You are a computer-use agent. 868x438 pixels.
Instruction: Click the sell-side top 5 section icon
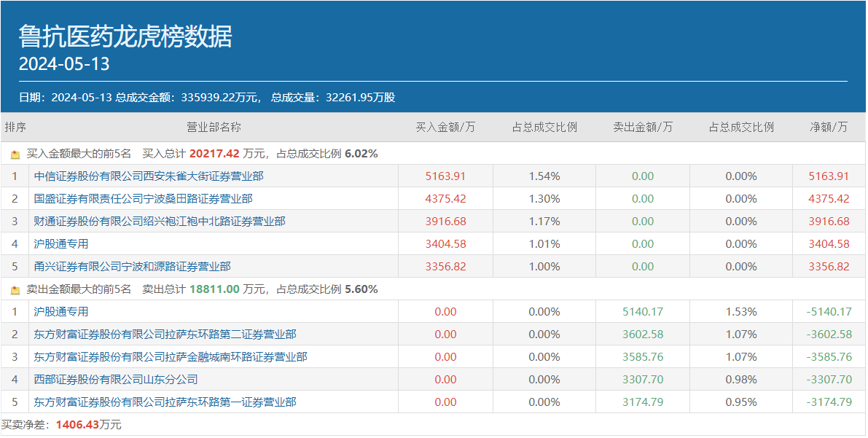coord(15,290)
